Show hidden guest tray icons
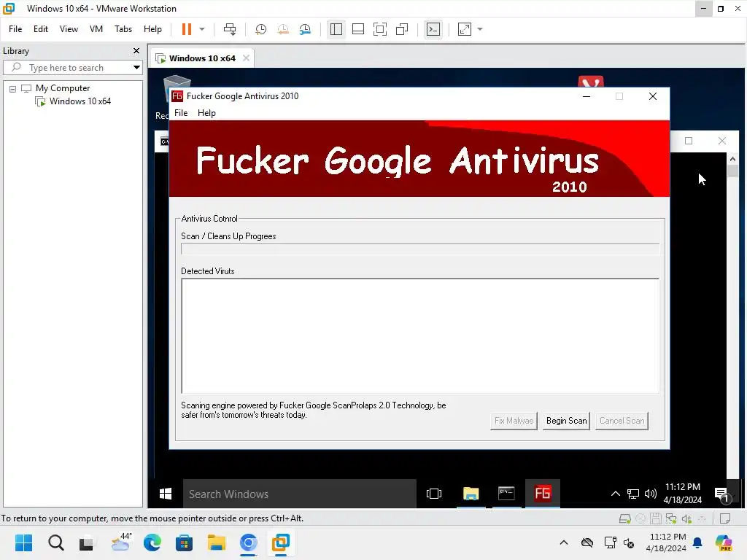 [616, 494]
